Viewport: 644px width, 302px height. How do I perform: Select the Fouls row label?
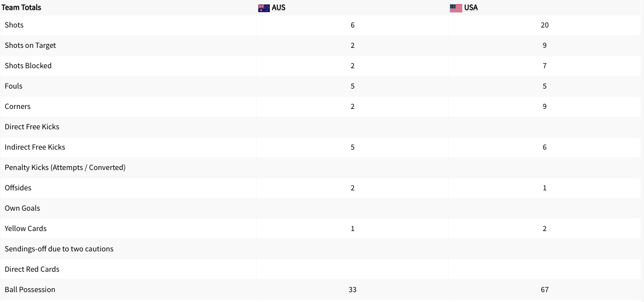click(14, 86)
